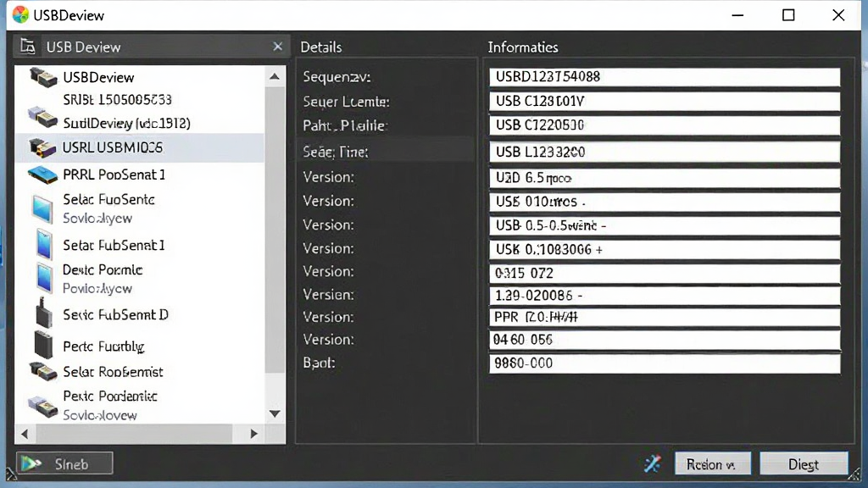Viewport: 868px width, 488px height.
Task: Click the Seuer Lcemte: label
Action: [346, 102]
